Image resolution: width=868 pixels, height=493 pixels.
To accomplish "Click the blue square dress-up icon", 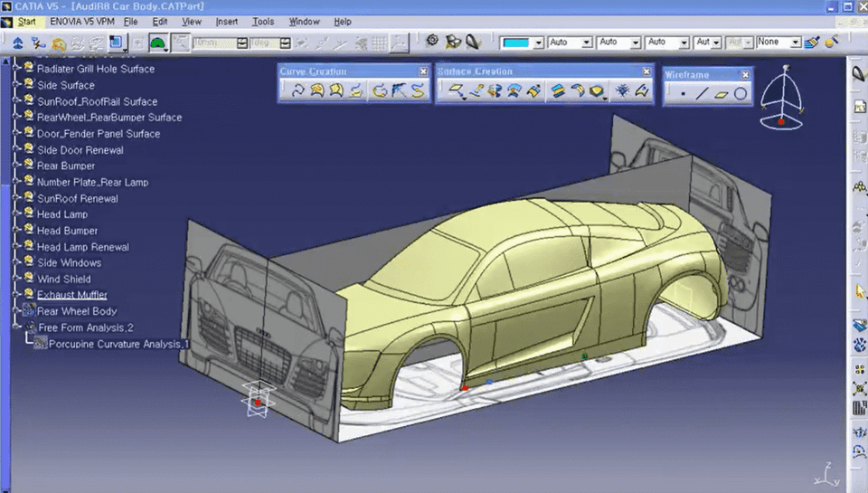I will click(117, 43).
